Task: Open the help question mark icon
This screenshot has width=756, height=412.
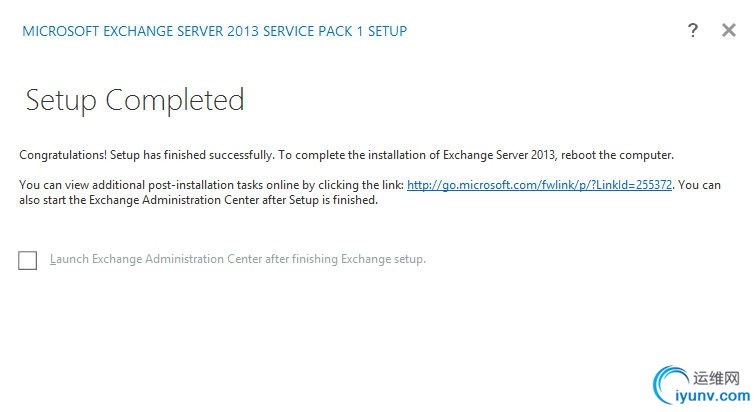Action: pos(692,30)
